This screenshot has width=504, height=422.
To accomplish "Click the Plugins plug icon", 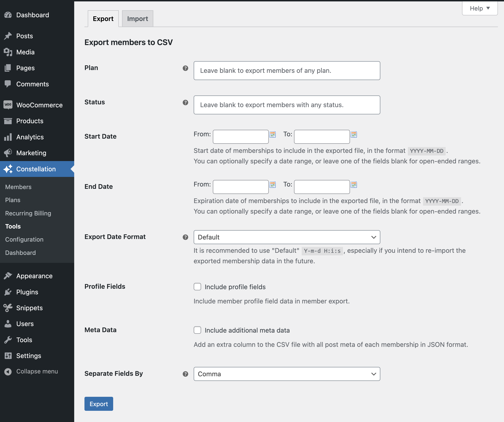I will coord(8,292).
